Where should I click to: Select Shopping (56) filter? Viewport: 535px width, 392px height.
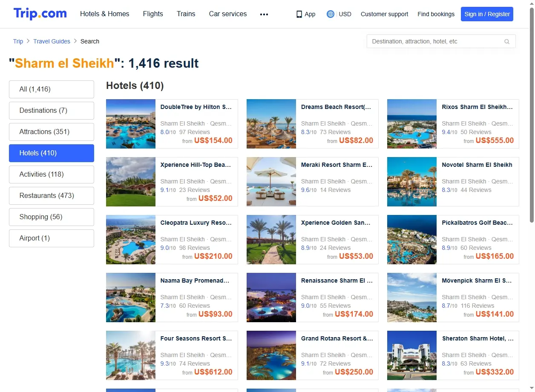click(x=52, y=217)
